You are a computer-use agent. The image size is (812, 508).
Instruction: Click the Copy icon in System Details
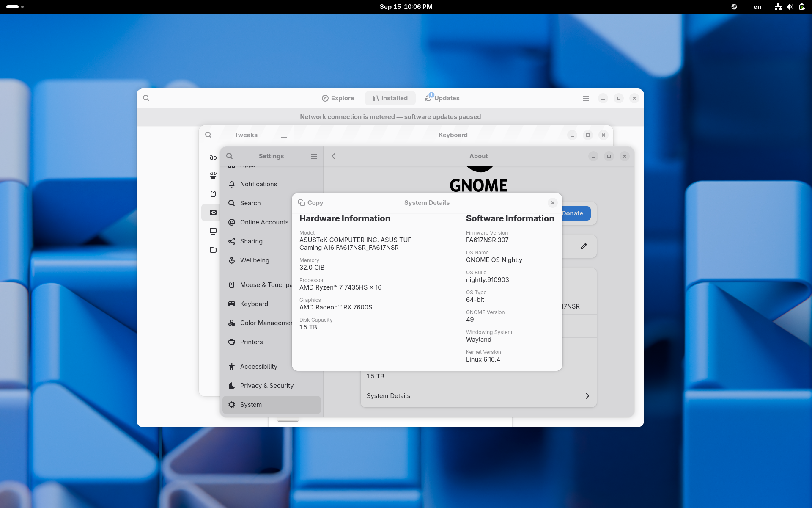point(302,203)
